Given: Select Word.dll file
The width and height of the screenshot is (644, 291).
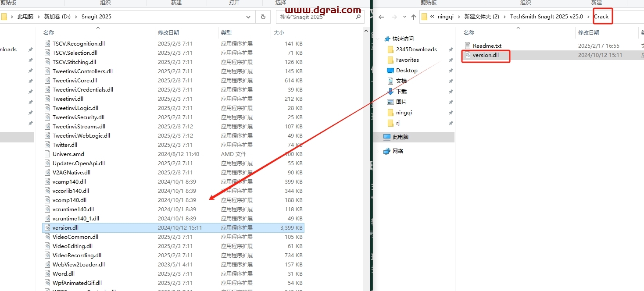Looking at the screenshot, I should coord(63,273).
